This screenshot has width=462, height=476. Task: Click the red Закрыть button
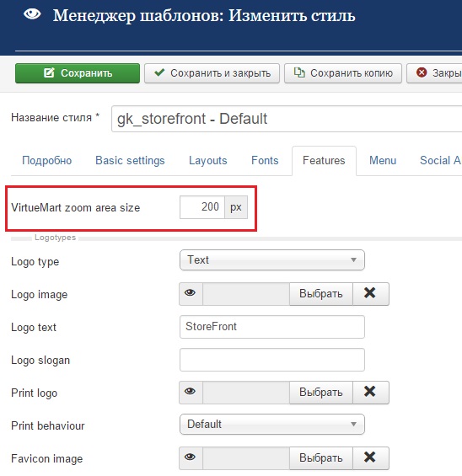coord(435,73)
